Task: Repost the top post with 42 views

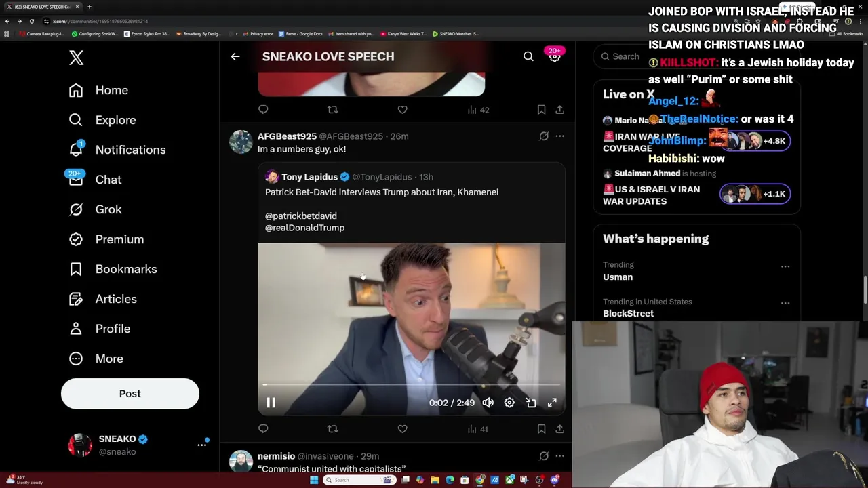Action: [332, 109]
